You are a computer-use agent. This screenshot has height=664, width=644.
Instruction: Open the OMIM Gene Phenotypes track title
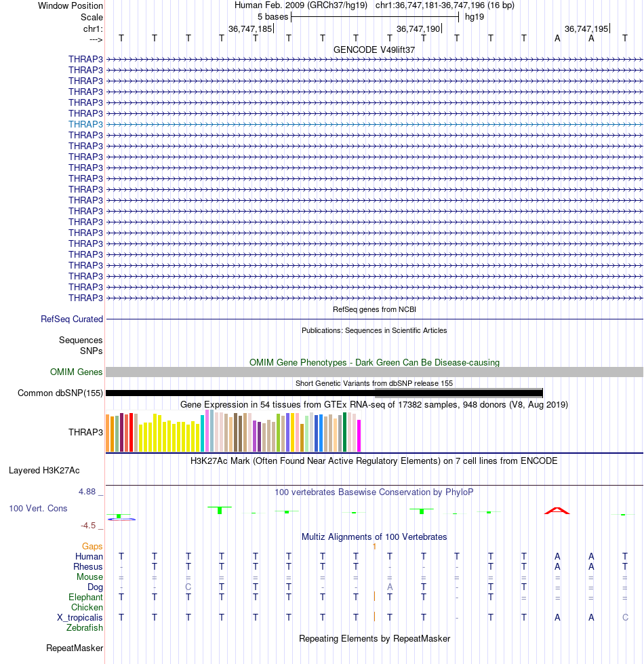(374, 362)
